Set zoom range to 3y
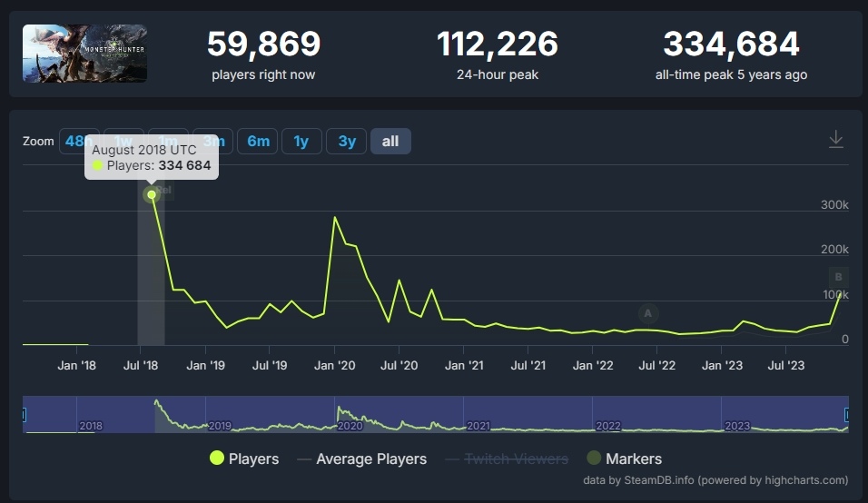Screen dimensions: 868x503 tap(347, 142)
